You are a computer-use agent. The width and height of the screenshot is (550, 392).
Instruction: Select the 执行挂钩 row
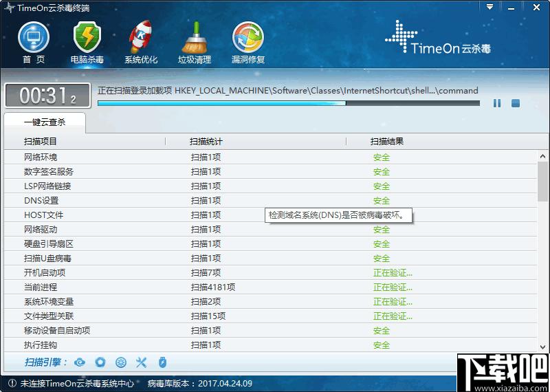(270, 345)
